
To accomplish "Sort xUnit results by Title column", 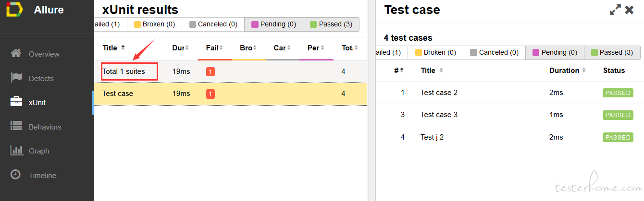I will (x=113, y=47).
